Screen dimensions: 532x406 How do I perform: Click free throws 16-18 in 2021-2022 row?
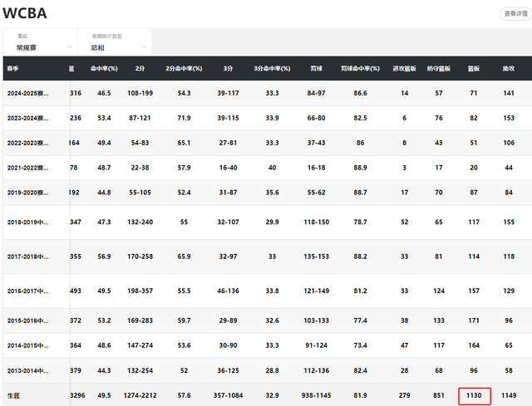316,168
